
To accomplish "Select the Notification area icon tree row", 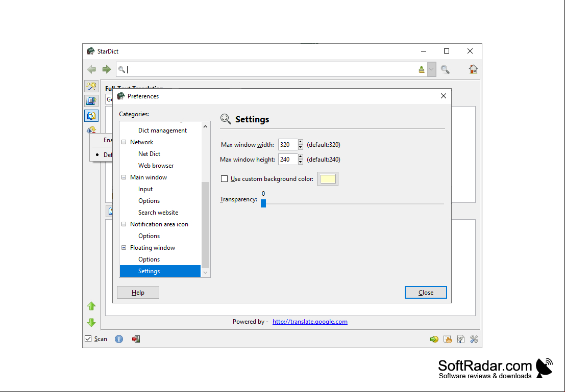I will [x=159, y=224].
